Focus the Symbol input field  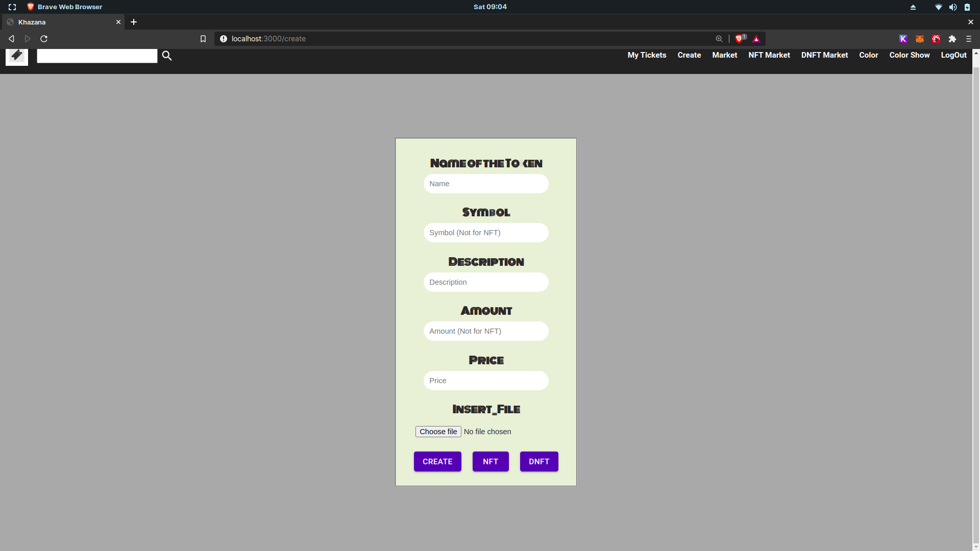pyautogui.click(x=486, y=233)
